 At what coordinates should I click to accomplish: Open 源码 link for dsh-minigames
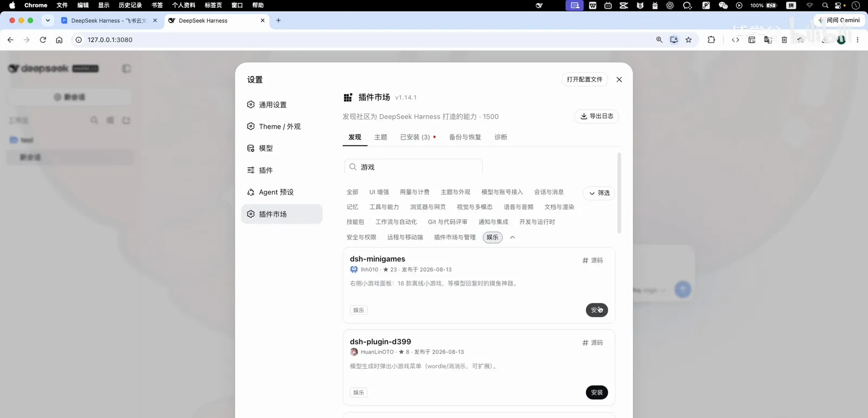tap(592, 261)
